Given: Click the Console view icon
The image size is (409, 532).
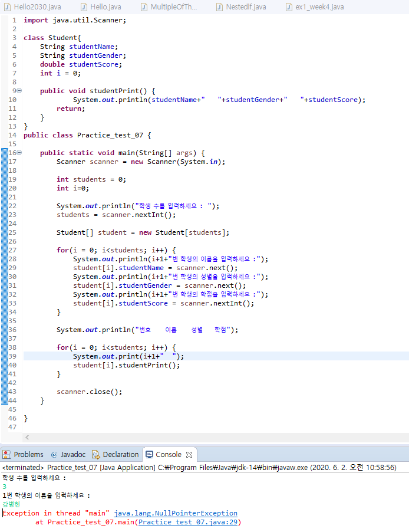Looking at the screenshot, I should 149,455.
